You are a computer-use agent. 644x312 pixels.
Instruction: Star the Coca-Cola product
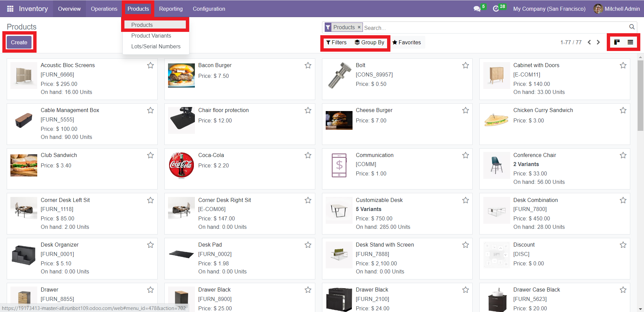[x=308, y=155]
